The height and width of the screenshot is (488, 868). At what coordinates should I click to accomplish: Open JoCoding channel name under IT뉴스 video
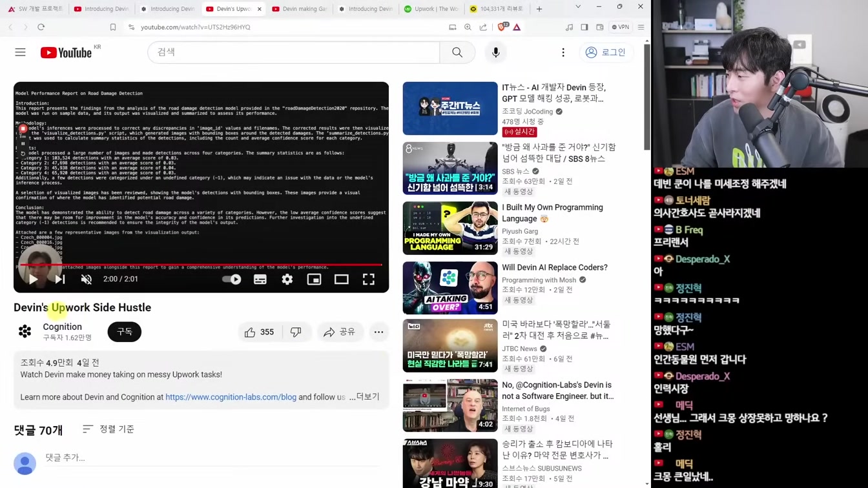(528, 112)
